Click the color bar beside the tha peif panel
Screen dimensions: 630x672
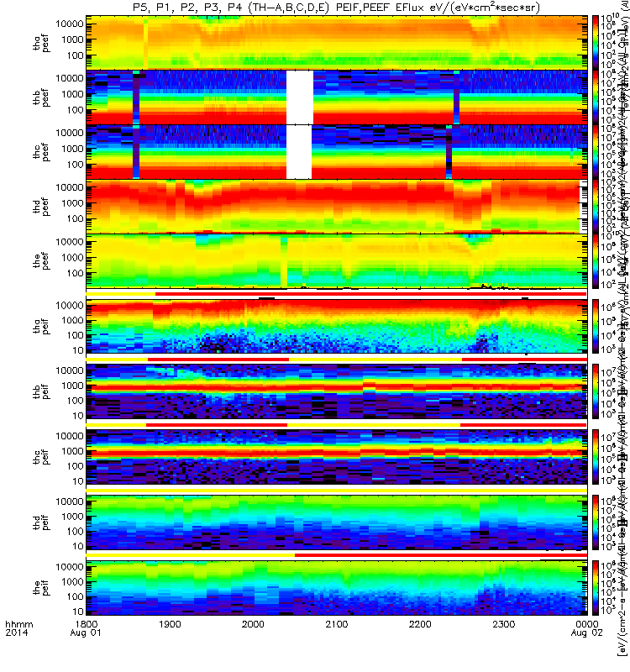tap(596, 326)
